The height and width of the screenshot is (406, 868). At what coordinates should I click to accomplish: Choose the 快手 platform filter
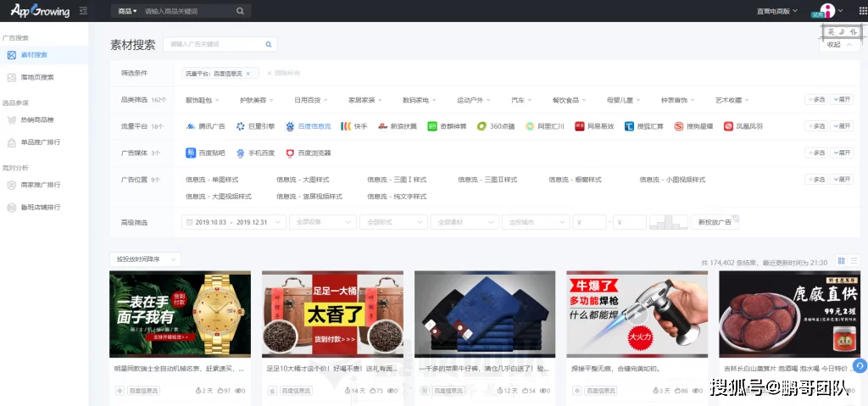pos(354,126)
